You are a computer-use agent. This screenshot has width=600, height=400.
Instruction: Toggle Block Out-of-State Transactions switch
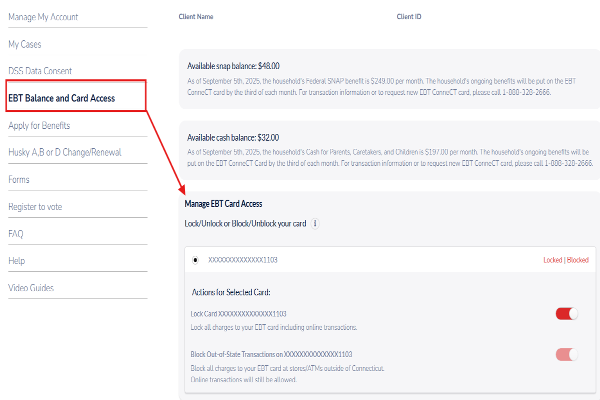(x=566, y=354)
